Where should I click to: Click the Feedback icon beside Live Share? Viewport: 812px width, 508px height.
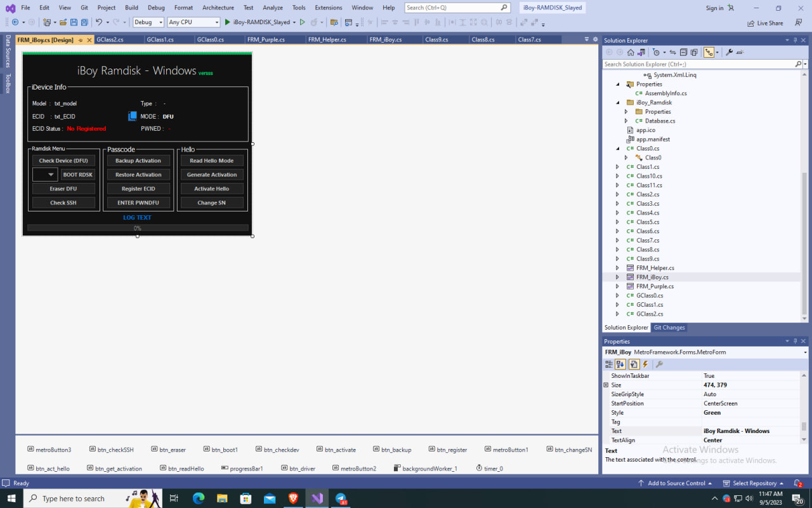798,23
